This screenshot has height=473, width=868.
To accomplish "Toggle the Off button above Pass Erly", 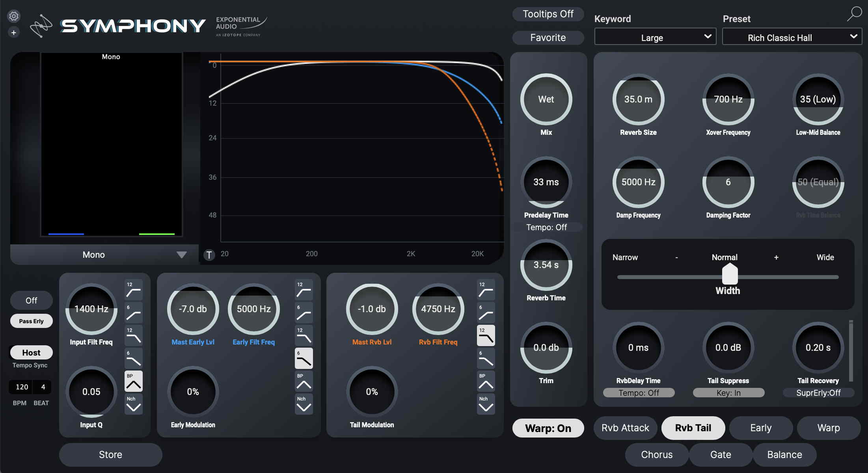I will click(x=31, y=301).
